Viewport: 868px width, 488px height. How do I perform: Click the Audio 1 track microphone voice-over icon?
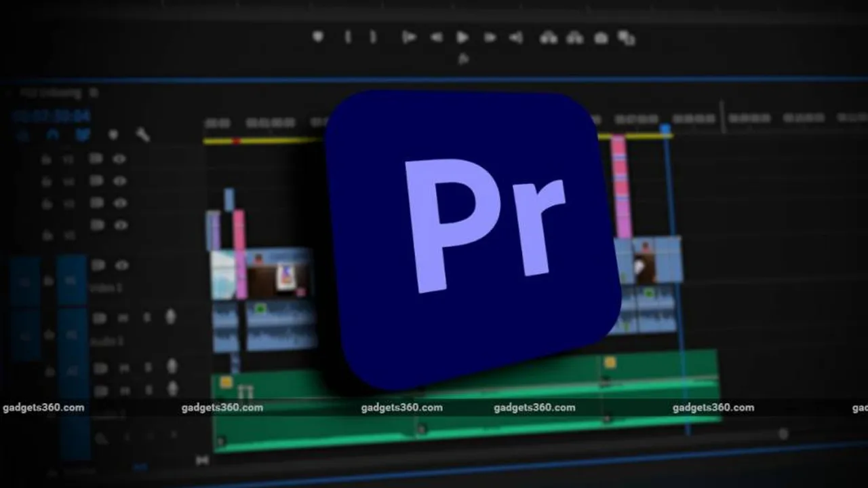coord(171,317)
